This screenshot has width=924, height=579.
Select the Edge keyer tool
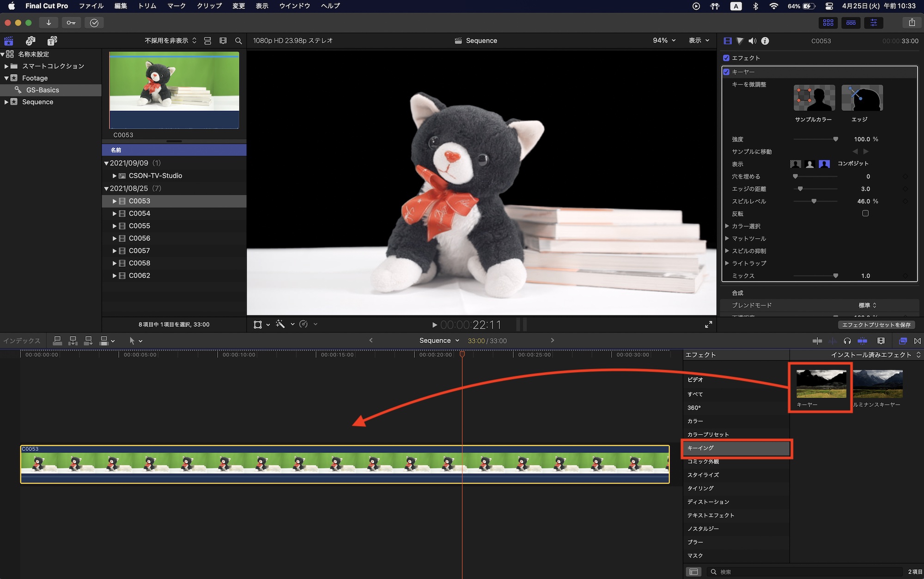pyautogui.click(x=862, y=98)
